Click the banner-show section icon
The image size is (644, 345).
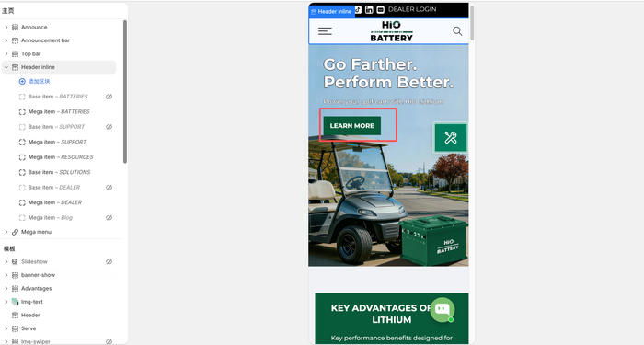pyautogui.click(x=16, y=275)
